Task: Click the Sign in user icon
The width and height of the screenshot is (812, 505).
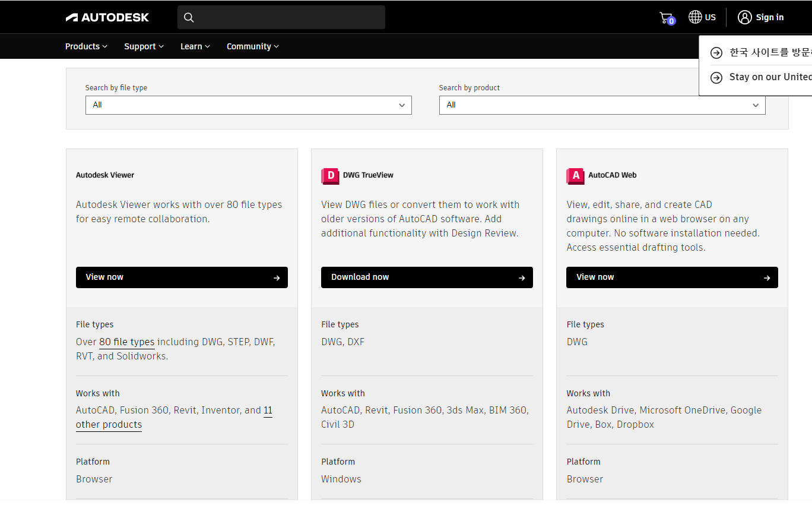Action: tap(744, 17)
